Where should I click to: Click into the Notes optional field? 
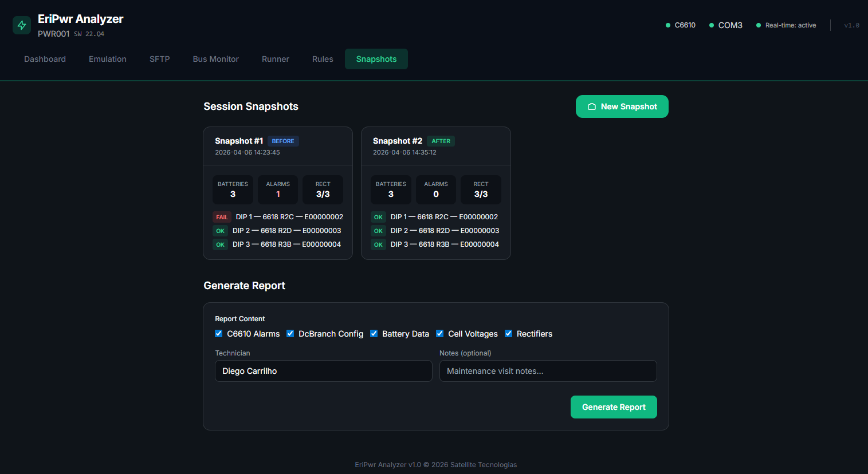coord(548,371)
